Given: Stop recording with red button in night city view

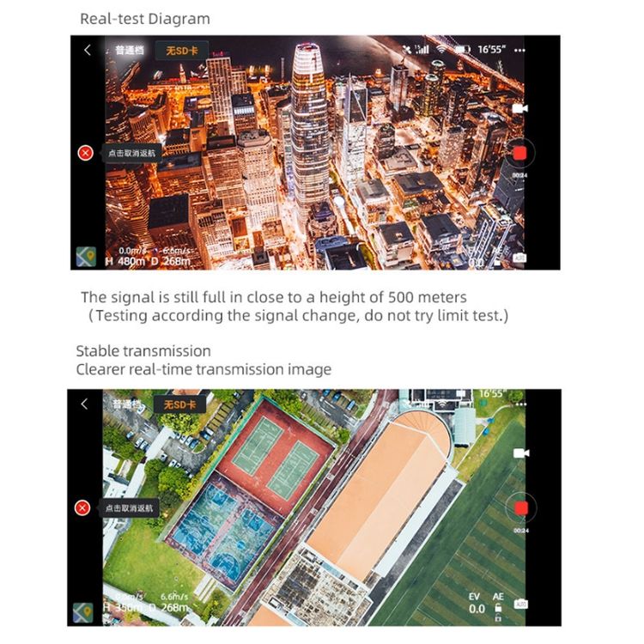Looking at the screenshot, I should pyautogui.click(x=519, y=153).
